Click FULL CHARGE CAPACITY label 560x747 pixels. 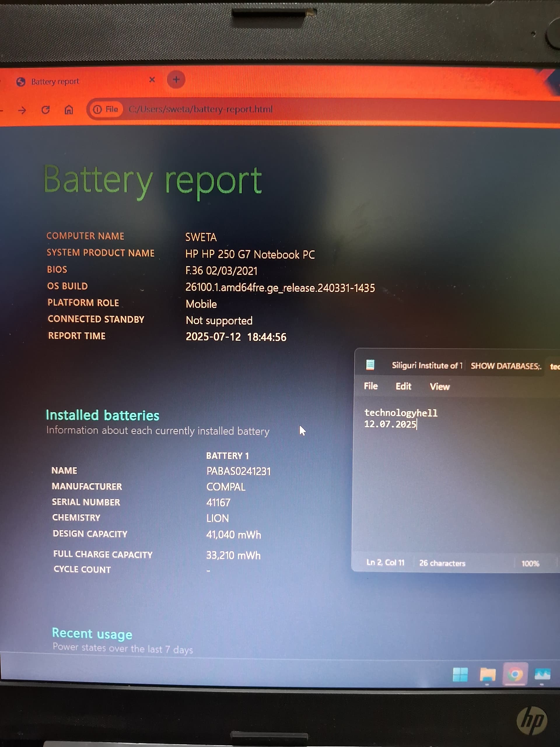pyautogui.click(x=103, y=554)
